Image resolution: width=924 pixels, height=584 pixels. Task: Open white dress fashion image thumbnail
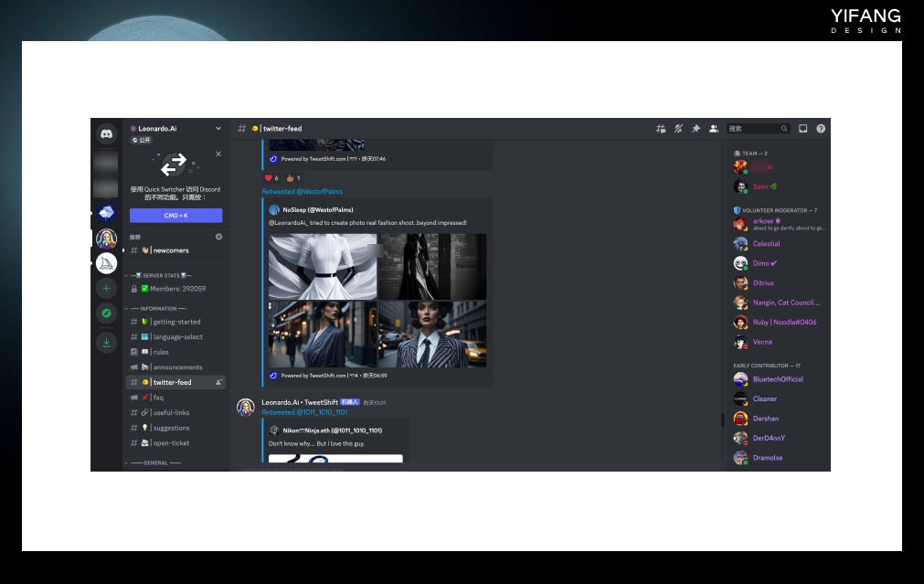click(322, 266)
